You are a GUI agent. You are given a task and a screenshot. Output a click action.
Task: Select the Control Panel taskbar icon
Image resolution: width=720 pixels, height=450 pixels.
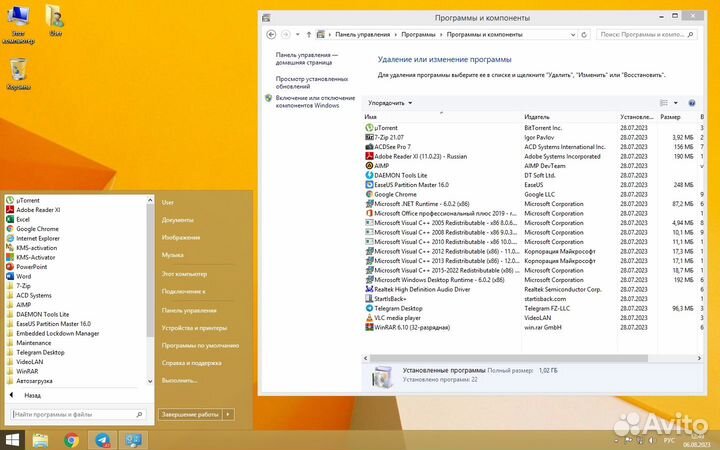(x=133, y=440)
